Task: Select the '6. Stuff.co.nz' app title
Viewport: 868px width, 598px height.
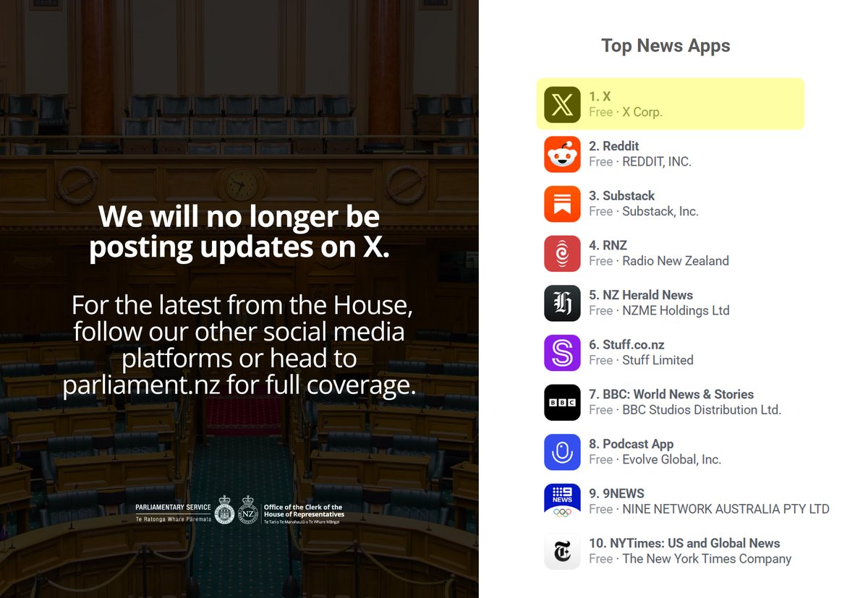Action: [626, 345]
